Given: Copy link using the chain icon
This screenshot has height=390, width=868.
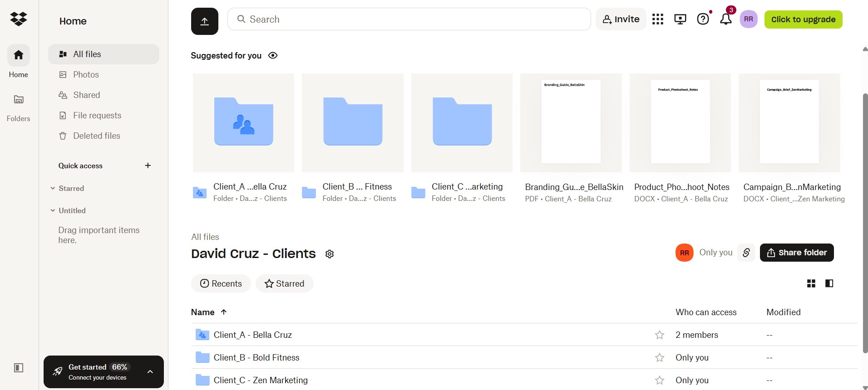Looking at the screenshot, I should pos(746,253).
